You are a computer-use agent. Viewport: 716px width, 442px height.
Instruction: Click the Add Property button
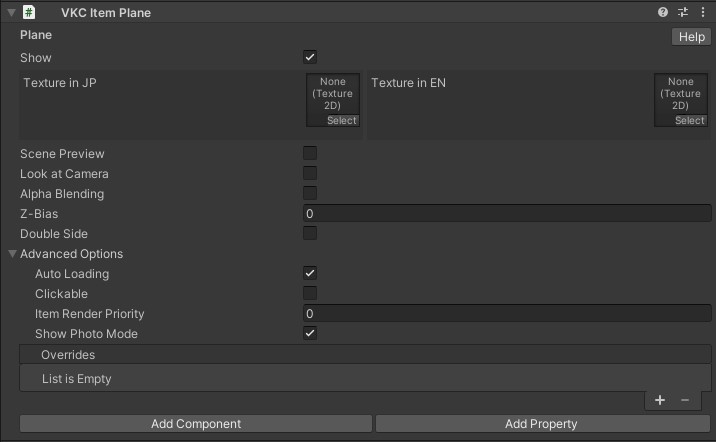coord(541,424)
